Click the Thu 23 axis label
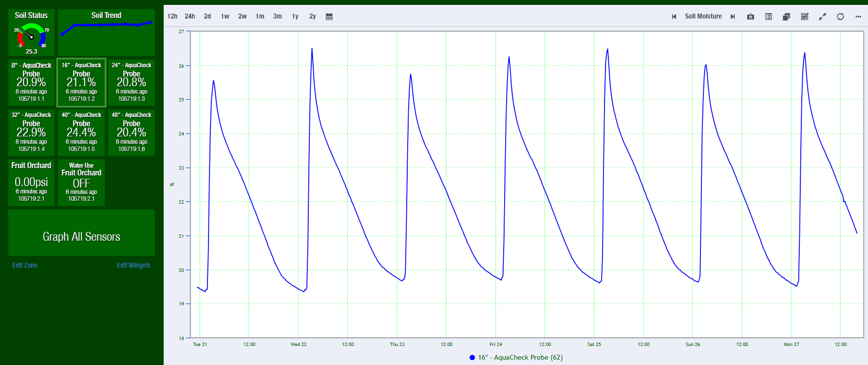The width and height of the screenshot is (868, 365). click(x=397, y=344)
